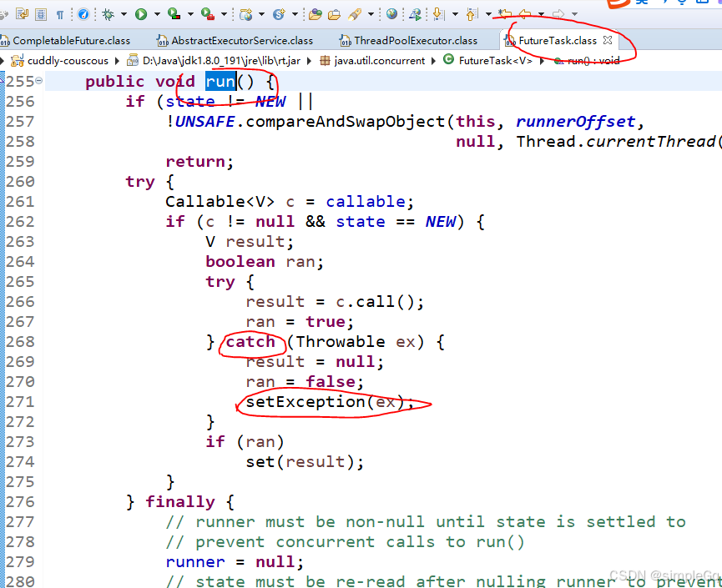Click the Forward navigation arrow
This screenshot has height=588, width=722.
(558, 14)
